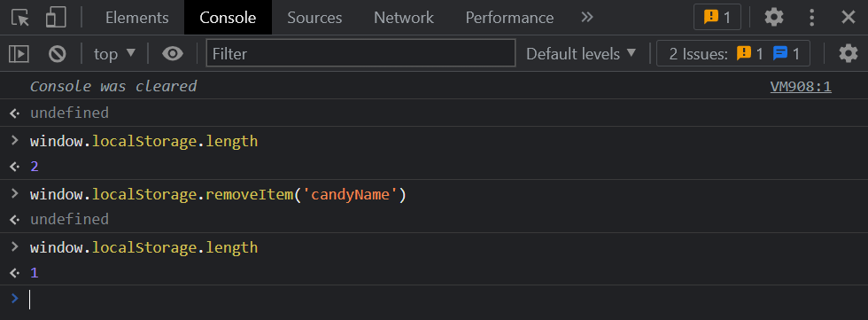Click the orange warning issues badge
The image size is (868, 320).
[x=717, y=18]
